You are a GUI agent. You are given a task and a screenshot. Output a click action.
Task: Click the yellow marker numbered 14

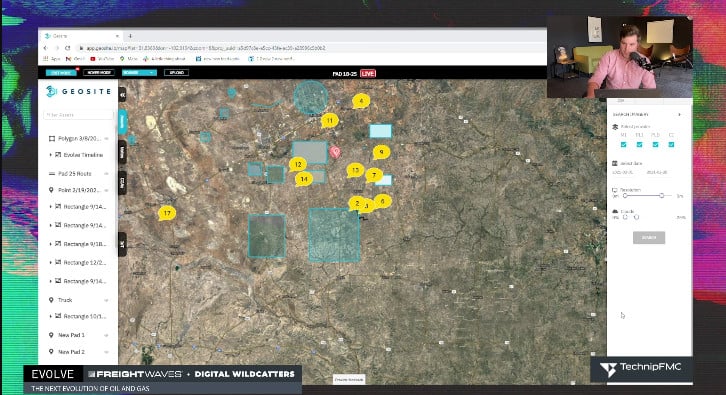coord(304,179)
